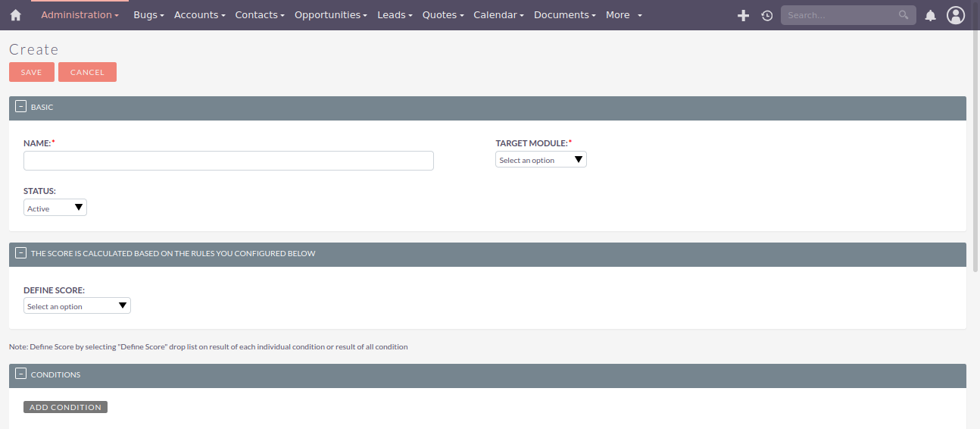980x429 pixels.
Task: Open the quick create plus icon
Action: [743, 15]
